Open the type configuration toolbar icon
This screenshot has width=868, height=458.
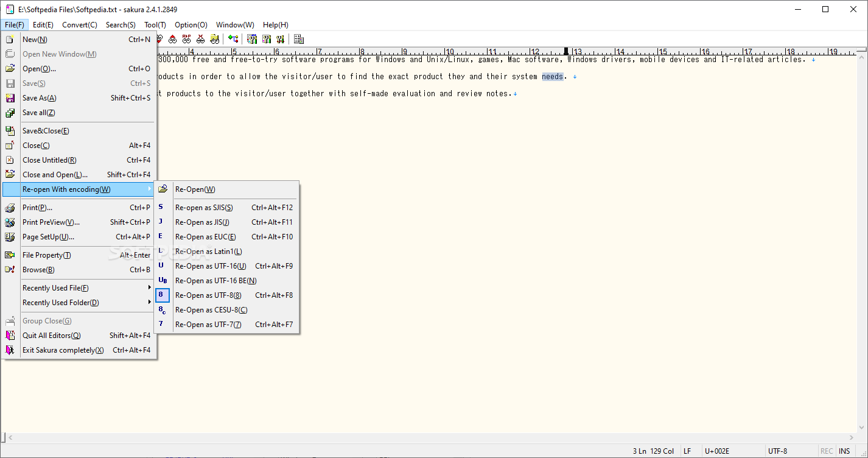pos(267,39)
